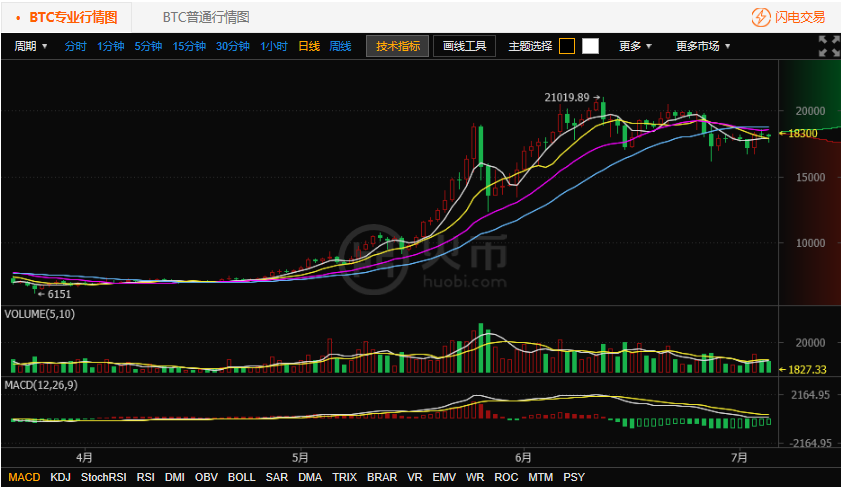Screen dimensions: 841x487
Task: Expand the 更多 dropdown menu
Action: click(x=636, y=46)
